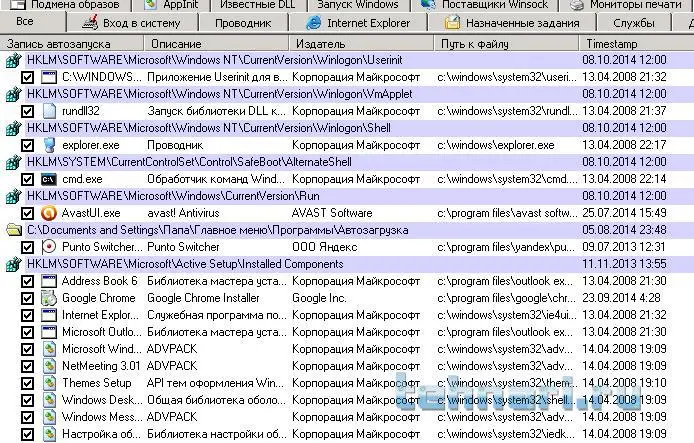Screen dimensions: 694x443
Task: Toggle the Windows Desktop entry checkbox
Action: click(27, 401)
